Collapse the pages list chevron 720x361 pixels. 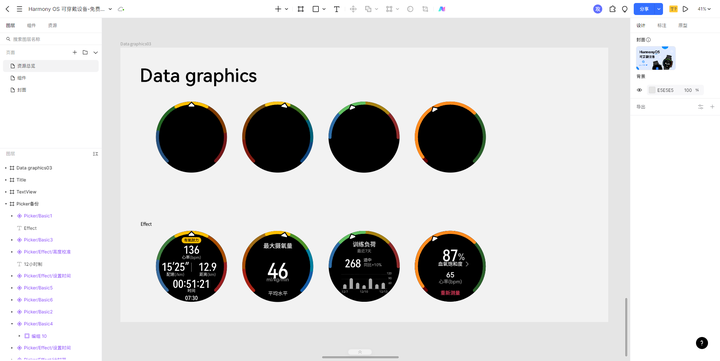(96, 52)
